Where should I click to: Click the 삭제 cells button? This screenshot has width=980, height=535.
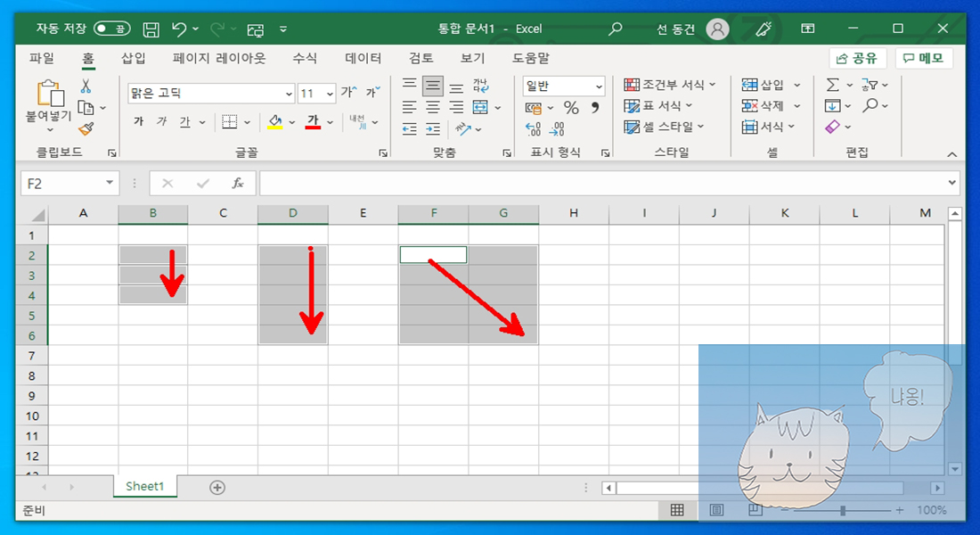764,106
